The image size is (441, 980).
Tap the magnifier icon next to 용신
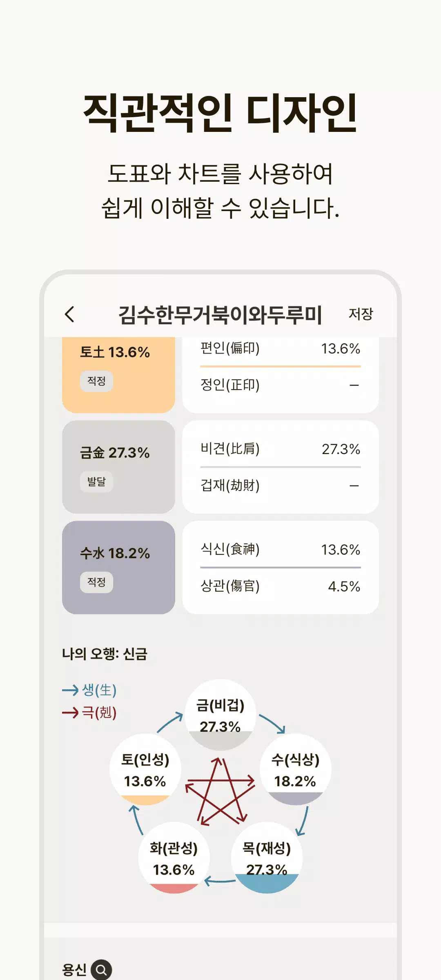[101, 969]
